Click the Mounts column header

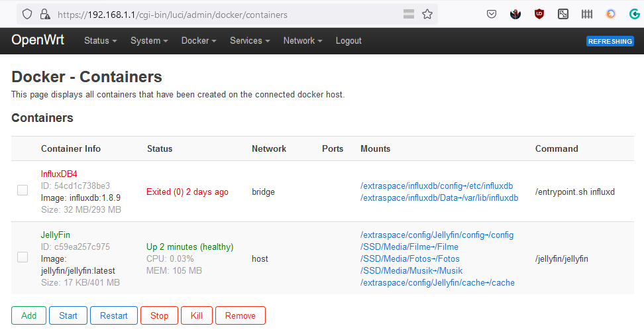coord(376,148)
